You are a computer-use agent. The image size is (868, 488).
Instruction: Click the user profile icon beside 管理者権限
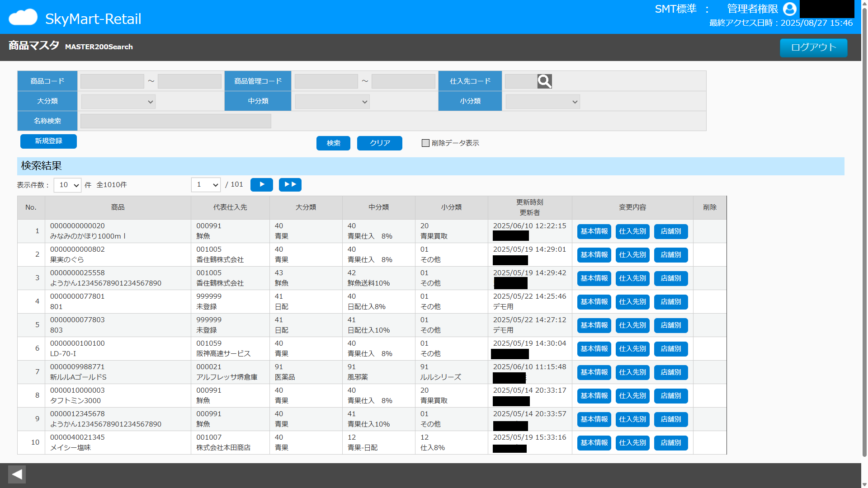pos(789,9)
